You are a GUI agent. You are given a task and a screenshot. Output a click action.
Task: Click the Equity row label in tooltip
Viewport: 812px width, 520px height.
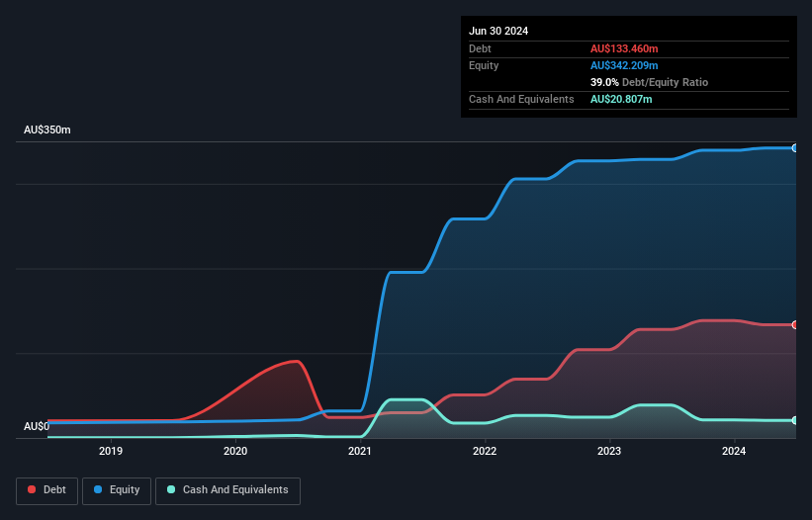pos(484,65)
